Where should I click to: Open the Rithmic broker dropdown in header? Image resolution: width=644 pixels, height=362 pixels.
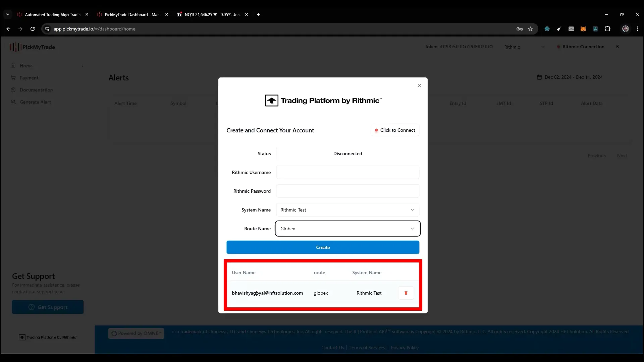point(524,47)
